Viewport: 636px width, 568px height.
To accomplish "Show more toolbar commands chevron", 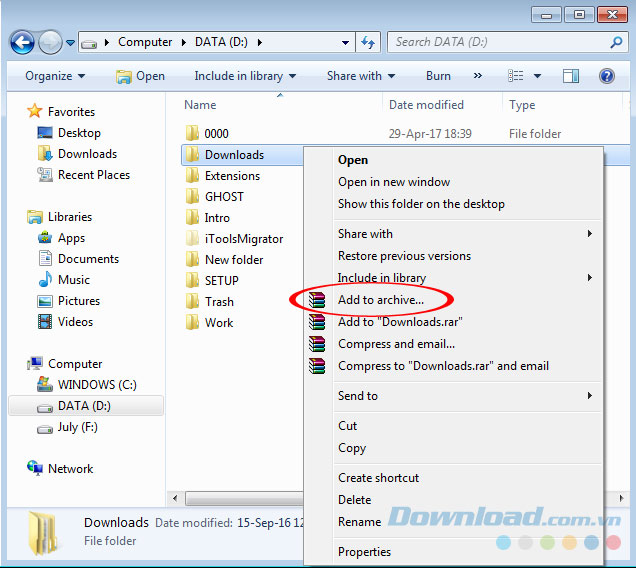I will click(478, 76).
